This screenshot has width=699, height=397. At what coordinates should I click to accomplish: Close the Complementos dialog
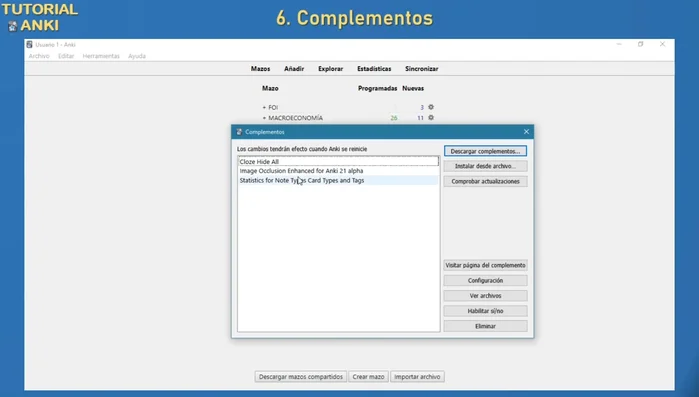[526, 132]
